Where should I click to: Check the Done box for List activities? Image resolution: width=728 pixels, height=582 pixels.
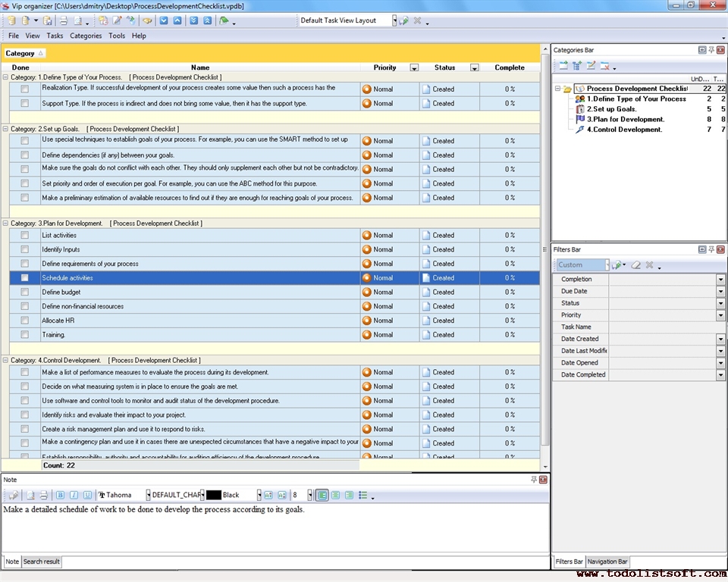click(x=24, y=235)
